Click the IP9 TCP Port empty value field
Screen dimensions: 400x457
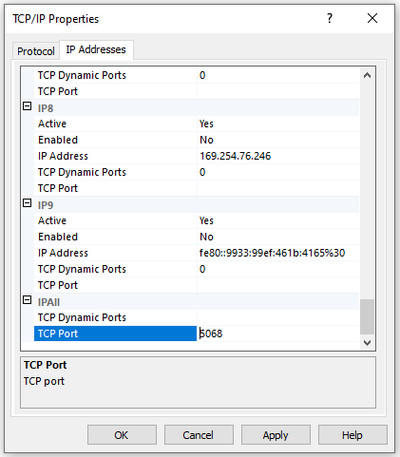[x=278, y=285]
